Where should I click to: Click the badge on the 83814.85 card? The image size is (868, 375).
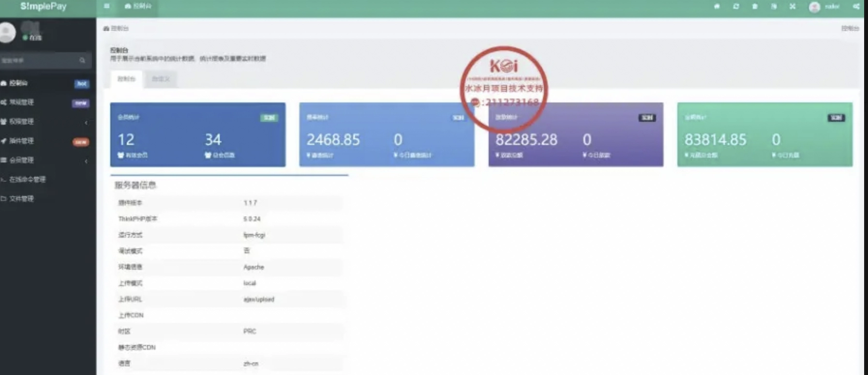pyautogui.click(x=836, y=118)
